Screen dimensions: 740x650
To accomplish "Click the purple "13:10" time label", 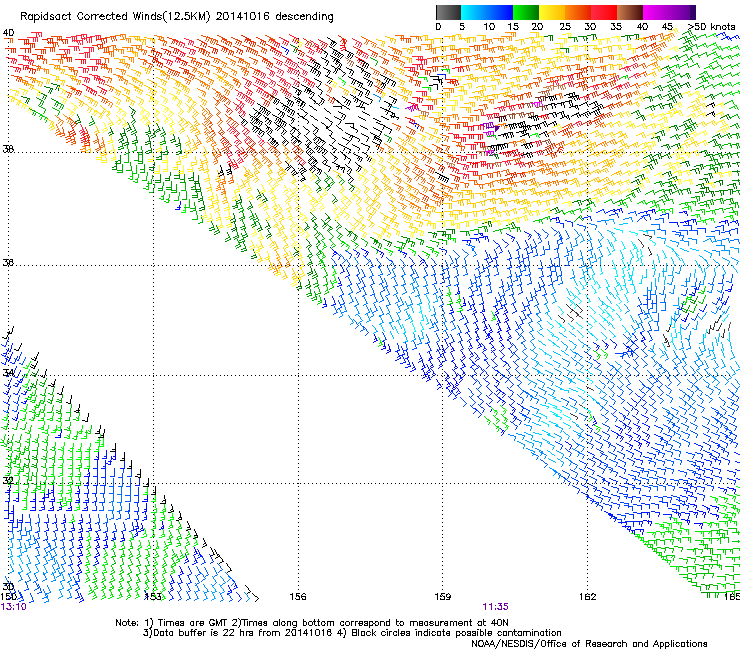I will click(13, 607).
